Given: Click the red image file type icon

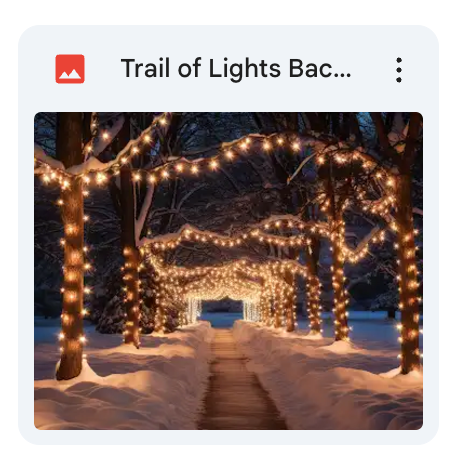Looking at the screenshot, I should point(70,69).
